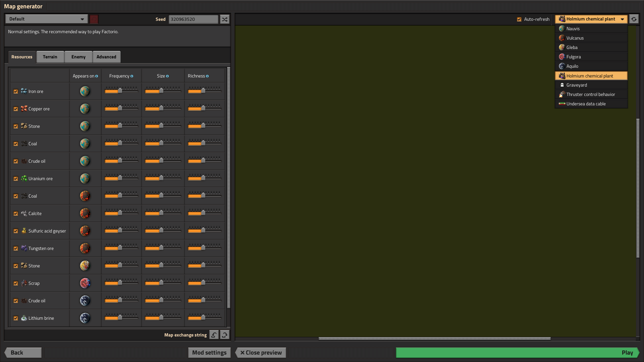
Task: Select Aquilo from the preview list
Action: coord(591,66)
